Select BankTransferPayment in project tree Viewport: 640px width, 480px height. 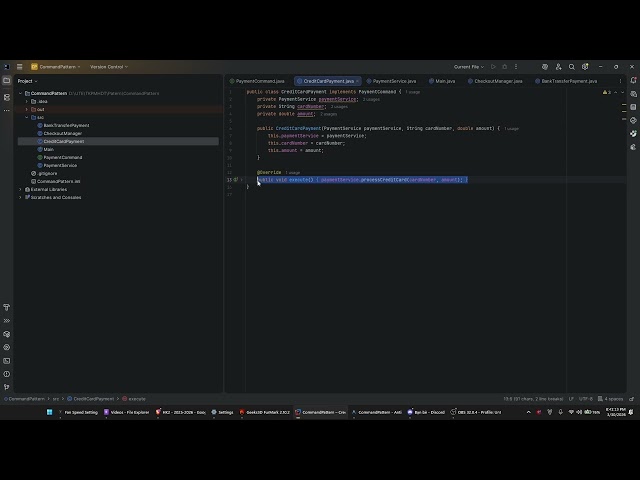pyautogui.click(x=63, y=125)
